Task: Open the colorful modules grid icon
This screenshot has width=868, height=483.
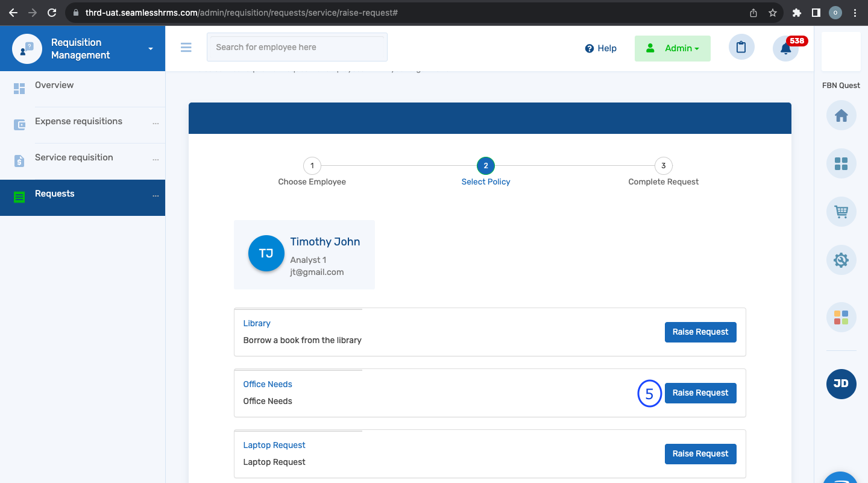Action: (841, 317)
